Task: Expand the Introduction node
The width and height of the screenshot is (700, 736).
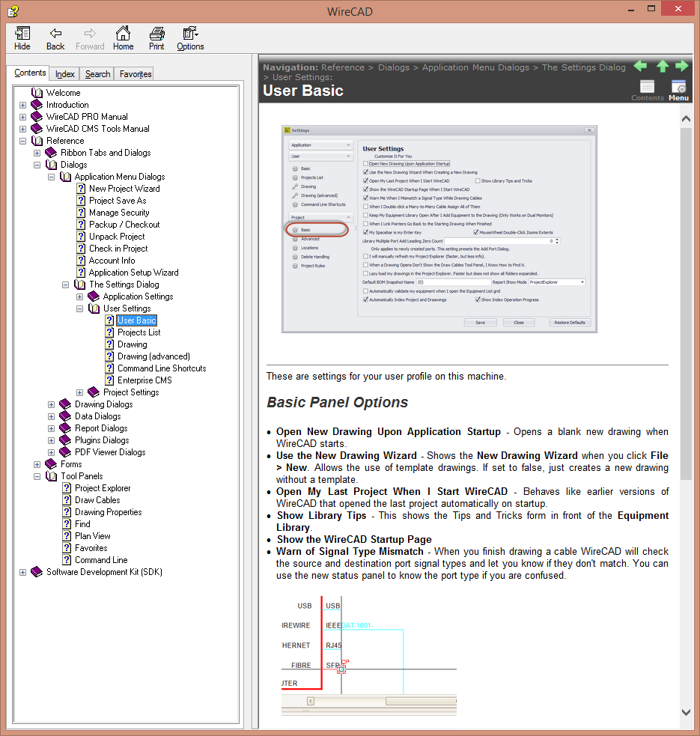Action: tap(22, 105)
